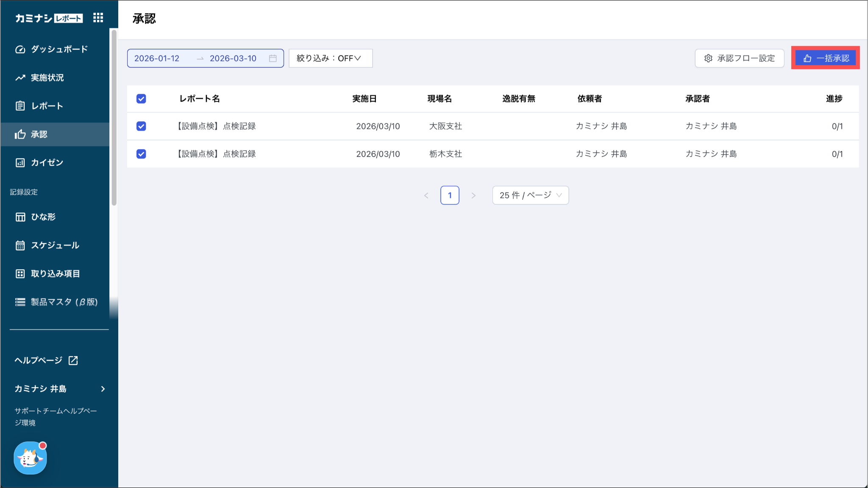Image resolution: width=868 pixels, height=488 pixels.
Task: Open the chat support mascot icon
Action: point(30,458)
